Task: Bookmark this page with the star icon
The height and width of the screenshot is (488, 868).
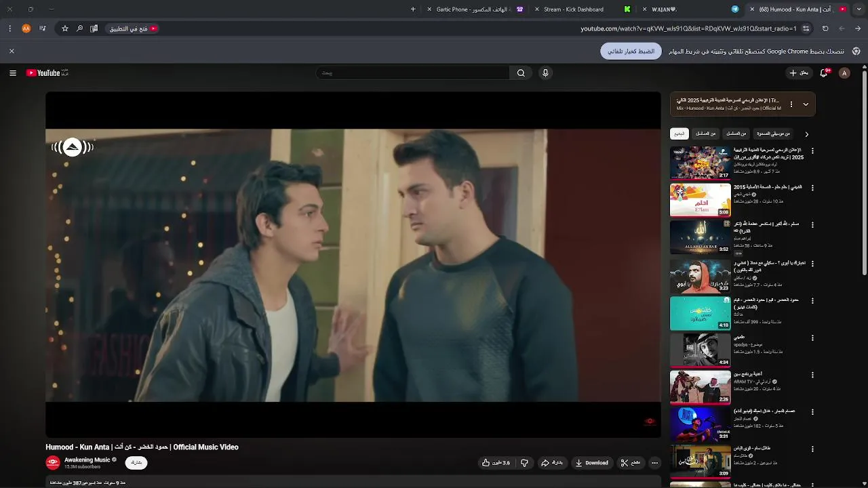Action: [65, 28]
